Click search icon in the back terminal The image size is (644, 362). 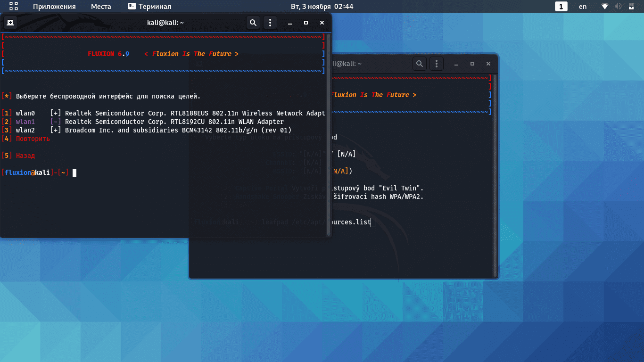coord(420,63)
